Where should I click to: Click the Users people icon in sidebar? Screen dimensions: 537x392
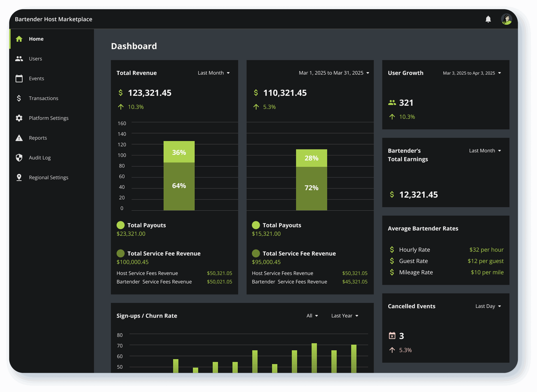point(19,59)
